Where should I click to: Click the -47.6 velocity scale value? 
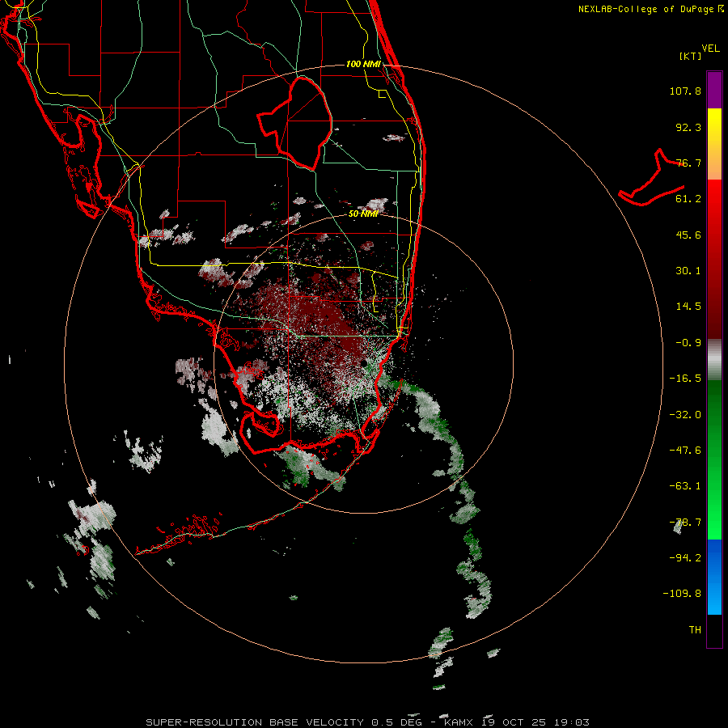[685, 451]
